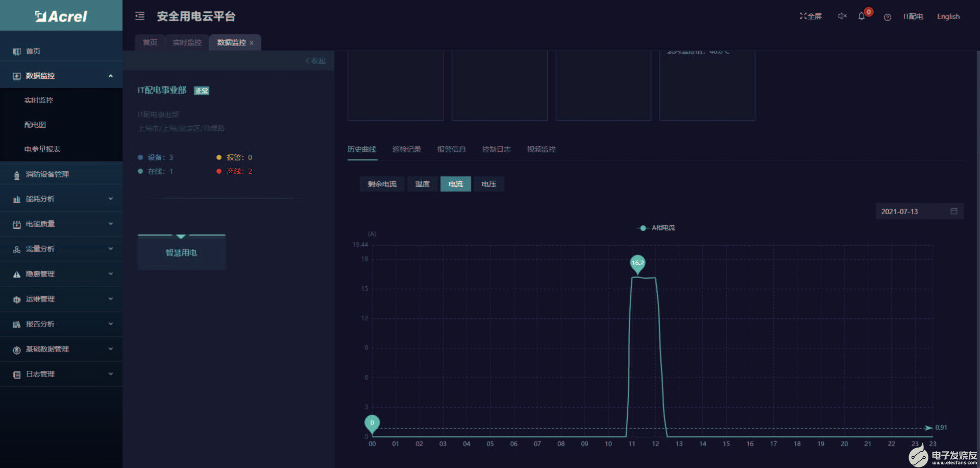980x468 pixels.
Task: Click the 智慧用电 card
Action: [x=181, y=252]
